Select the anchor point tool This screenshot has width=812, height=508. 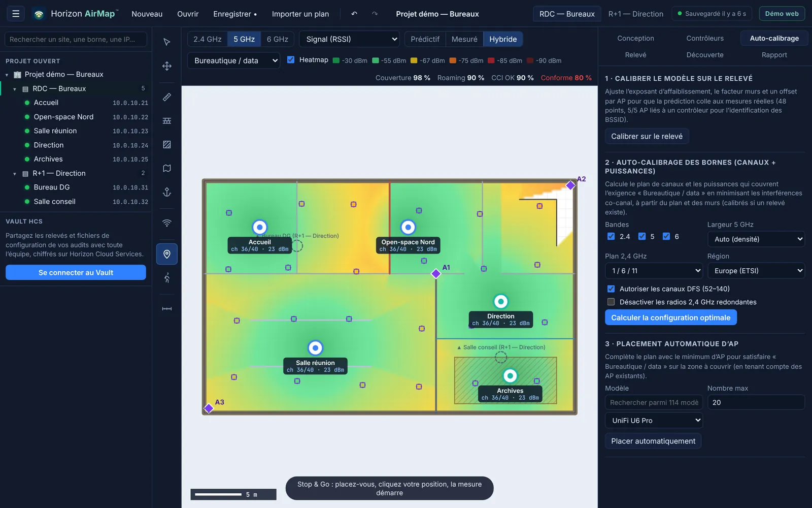tap(167, 192)
